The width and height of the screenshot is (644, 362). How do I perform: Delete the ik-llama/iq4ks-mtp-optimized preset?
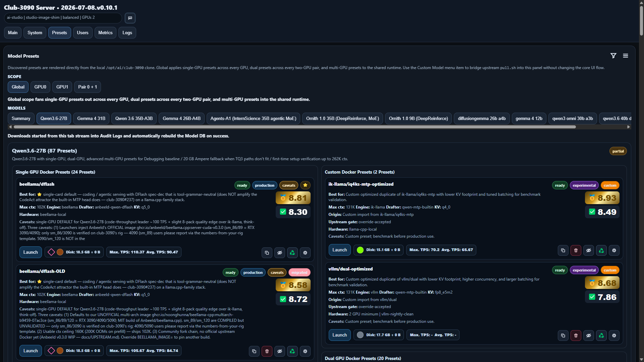[x=576, y=250]
